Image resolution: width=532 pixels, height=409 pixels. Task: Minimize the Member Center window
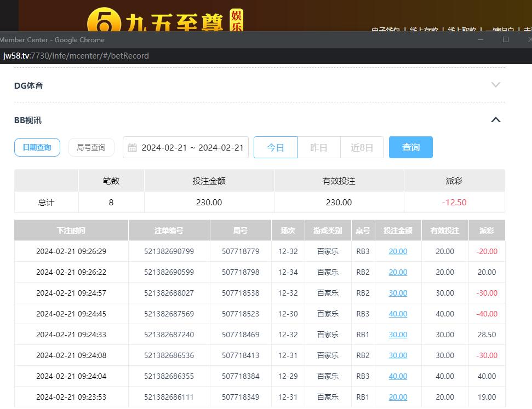pyautogui.click(x=480, y=39)
